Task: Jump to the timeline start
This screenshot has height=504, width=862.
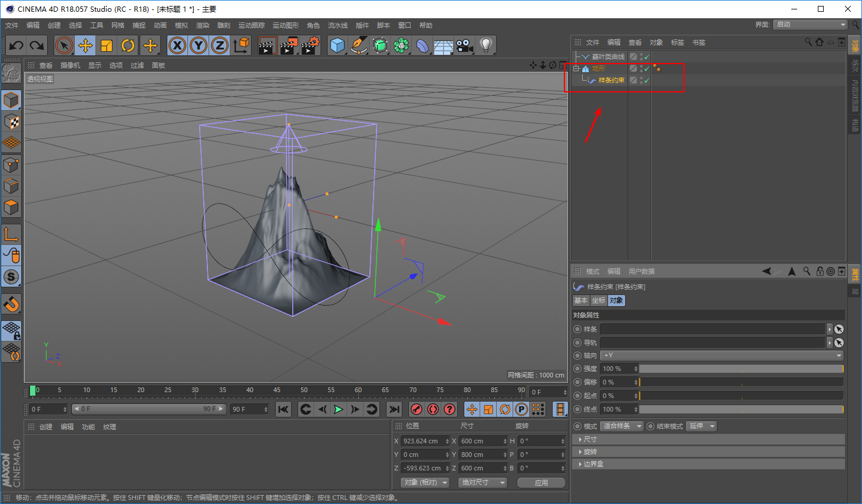Action: tap(283, 409)
